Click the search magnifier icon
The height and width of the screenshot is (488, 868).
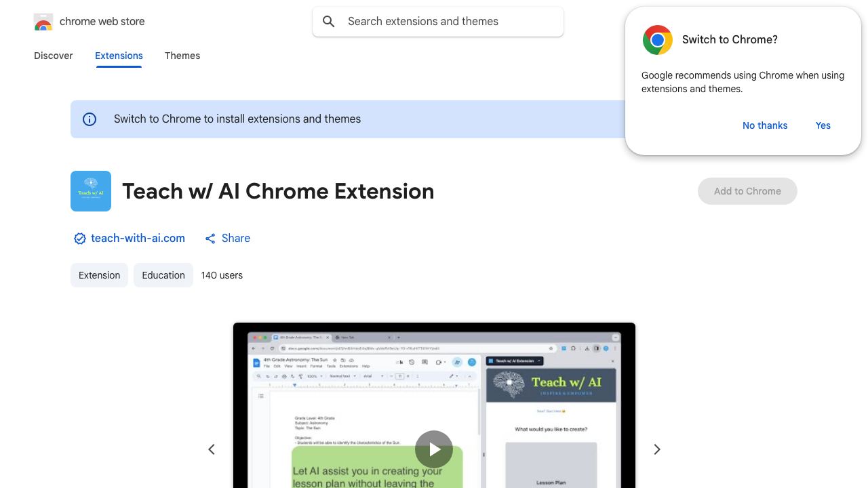point(329,22)
